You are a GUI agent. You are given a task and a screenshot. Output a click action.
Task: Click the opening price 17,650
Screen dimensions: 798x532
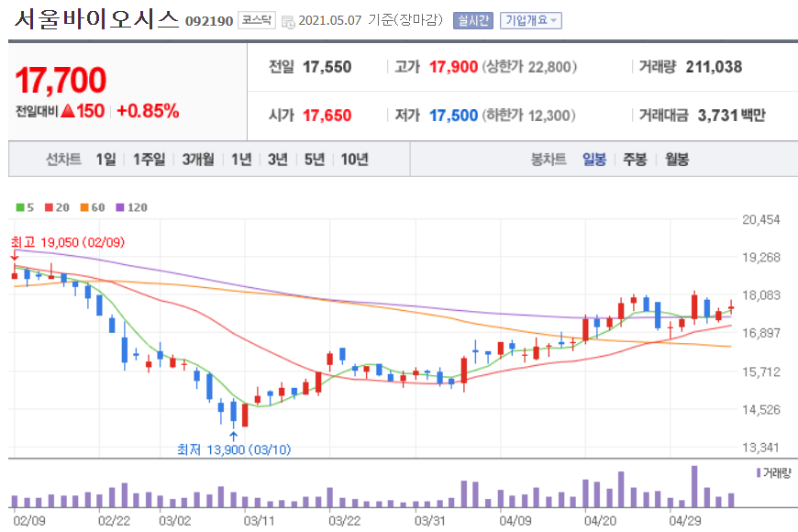coord(327,116)
